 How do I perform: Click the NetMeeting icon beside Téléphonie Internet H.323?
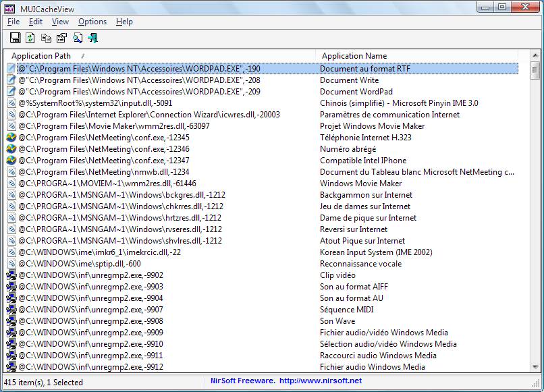click(x=11, y=138)
